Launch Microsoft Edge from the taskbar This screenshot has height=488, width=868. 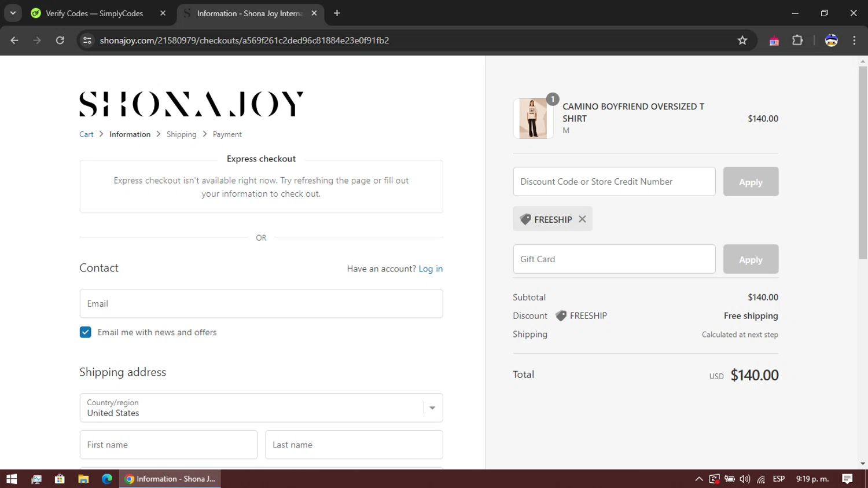tap(107, 479)
